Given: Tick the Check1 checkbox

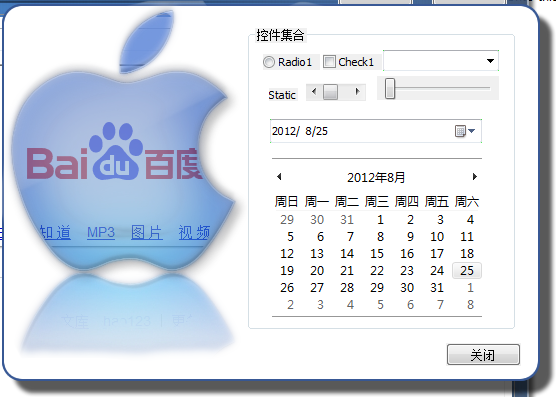Looking at the screenshot, I should click(x=329, y=62).
